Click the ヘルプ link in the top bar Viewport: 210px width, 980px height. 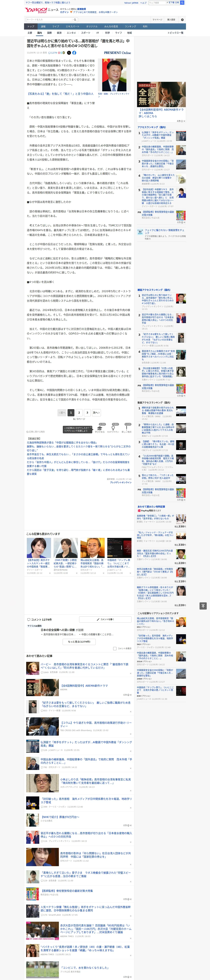[143, 3]
